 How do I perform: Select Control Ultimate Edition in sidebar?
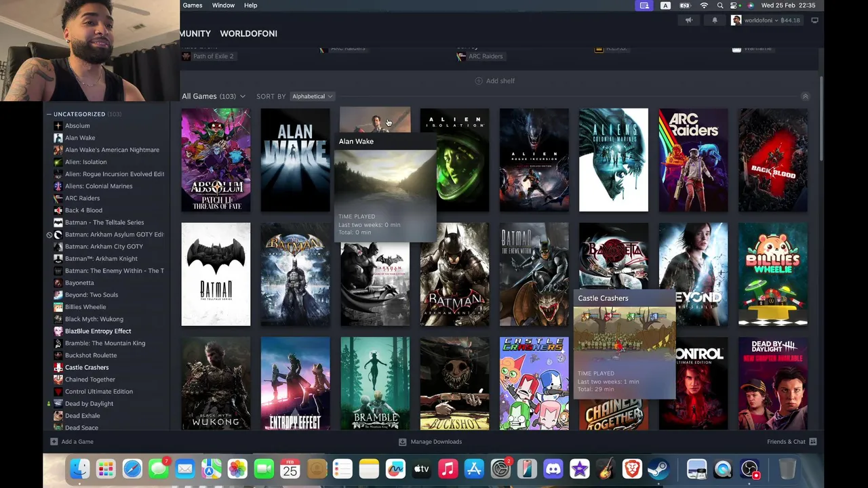99,391
